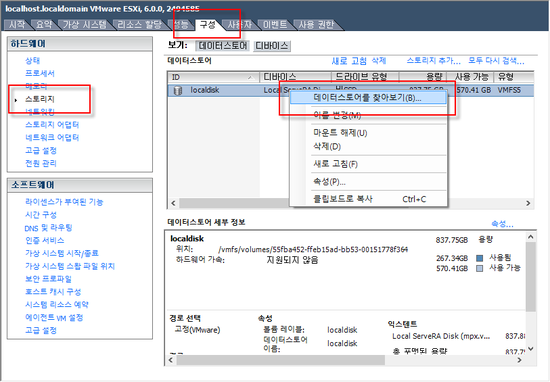Screen dimensions: 550x382
Task: Open software 고급 설정 link
Action: [x=41, y=330]
